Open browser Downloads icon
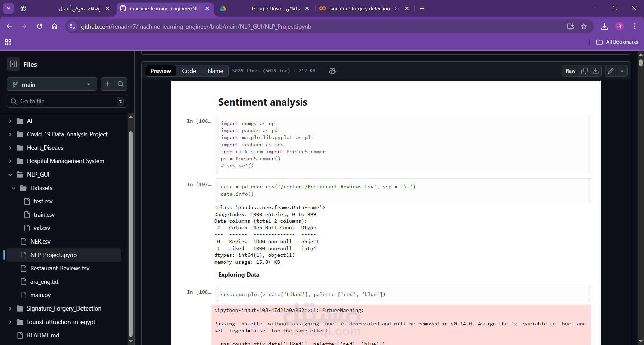 click(604, 26)
